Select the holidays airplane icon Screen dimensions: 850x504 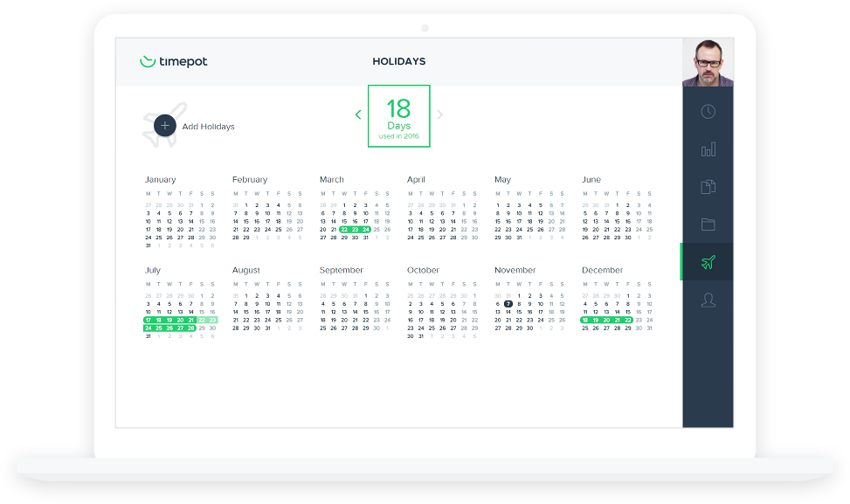(x=708, y=262)
